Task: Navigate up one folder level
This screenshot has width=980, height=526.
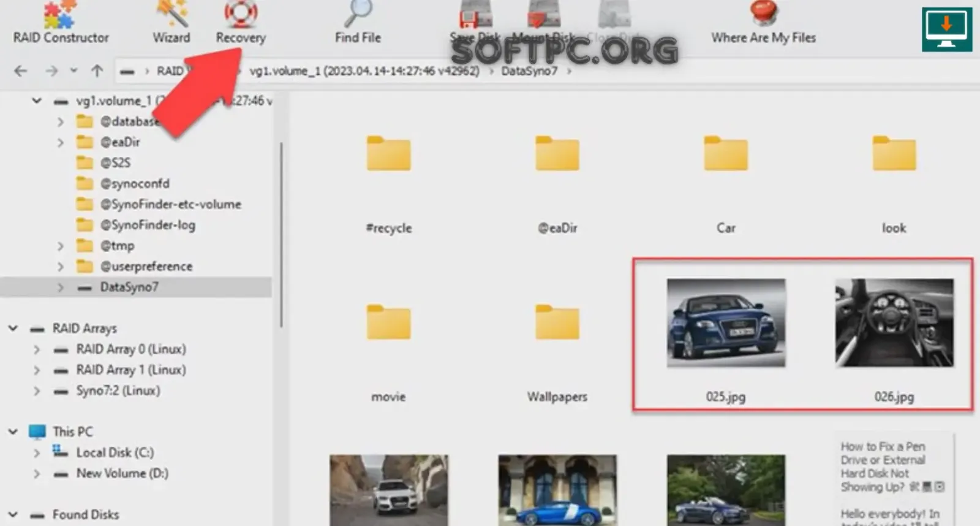Action: pos(97,71)
